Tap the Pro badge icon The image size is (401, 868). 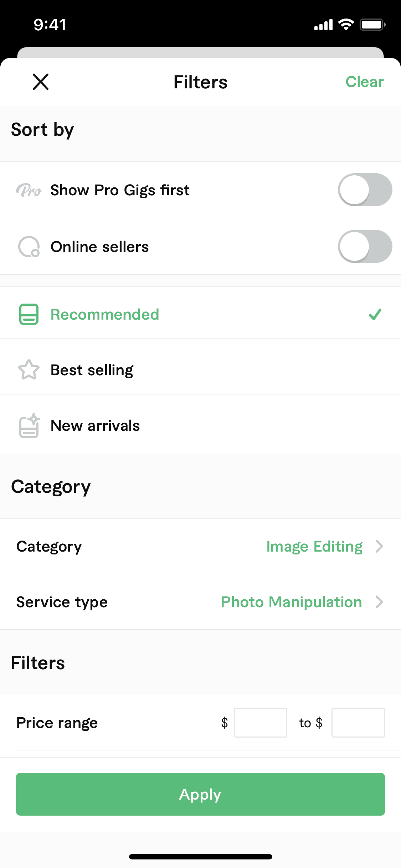tap(29, 190)
